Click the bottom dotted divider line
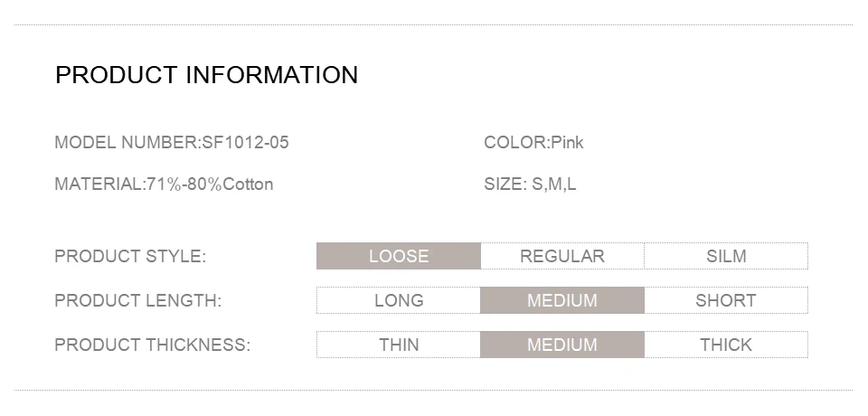The image size is (868, 416). click(433, 390)
